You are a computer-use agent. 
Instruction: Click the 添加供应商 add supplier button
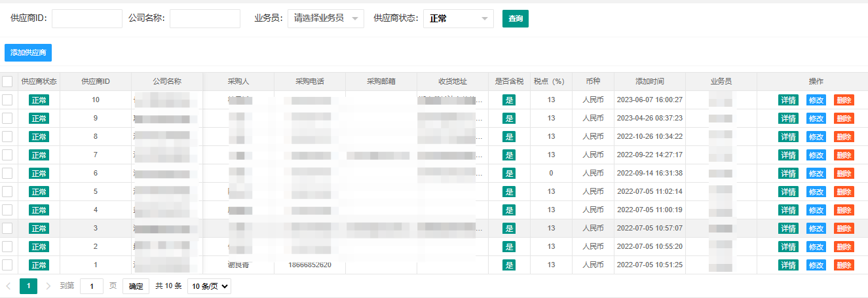28,52
